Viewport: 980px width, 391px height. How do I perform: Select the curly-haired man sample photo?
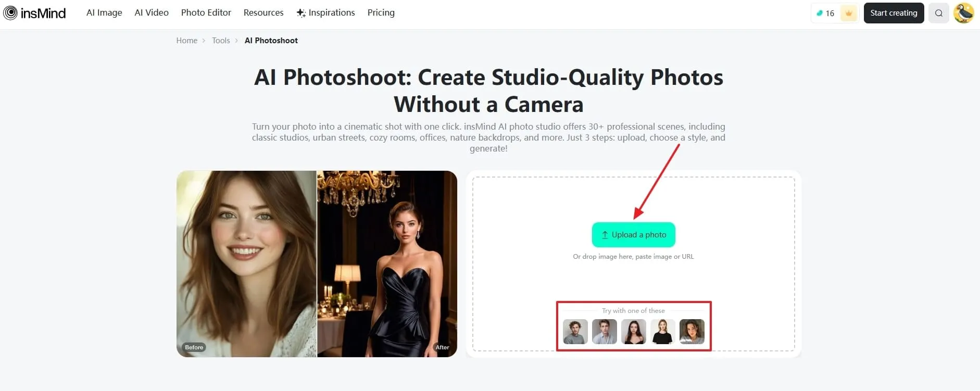[575, 332]
